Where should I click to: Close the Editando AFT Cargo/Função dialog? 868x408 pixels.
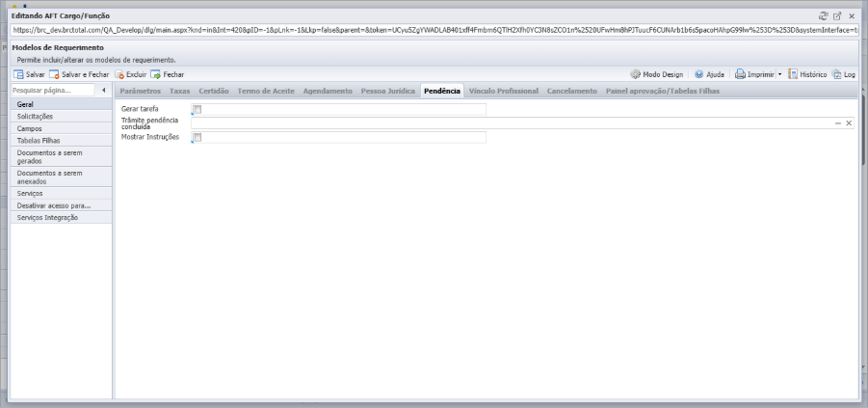pyautogui.click(x=852, y=16)
